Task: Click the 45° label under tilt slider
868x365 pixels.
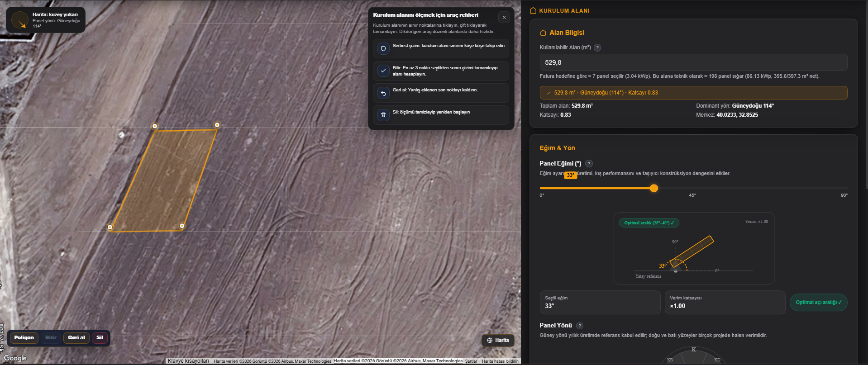Action: [x=692, y=195]
